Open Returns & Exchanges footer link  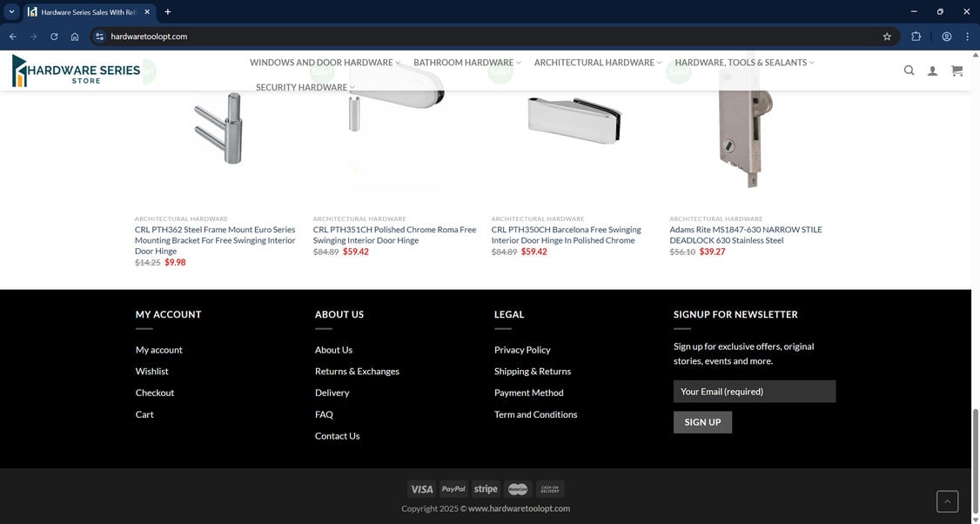tap(357, 372)
